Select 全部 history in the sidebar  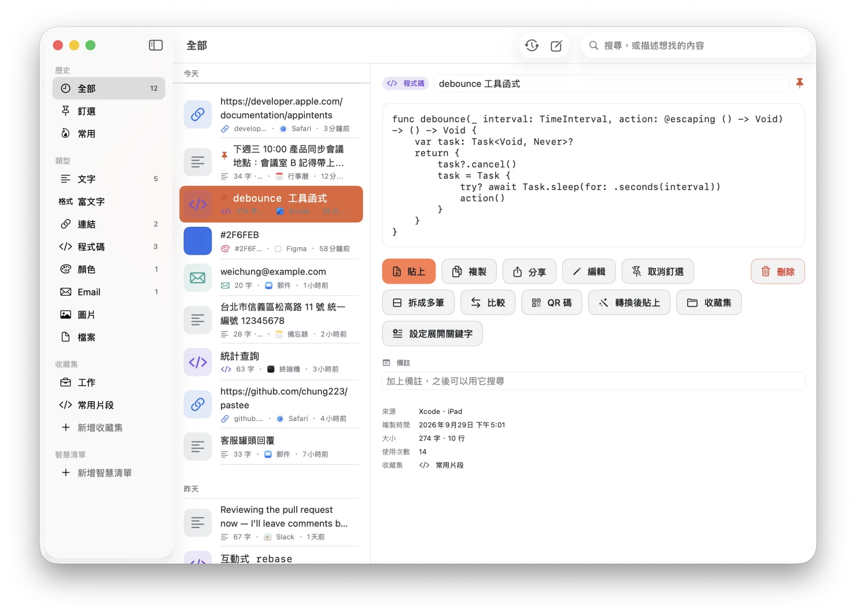coord(108,88)
